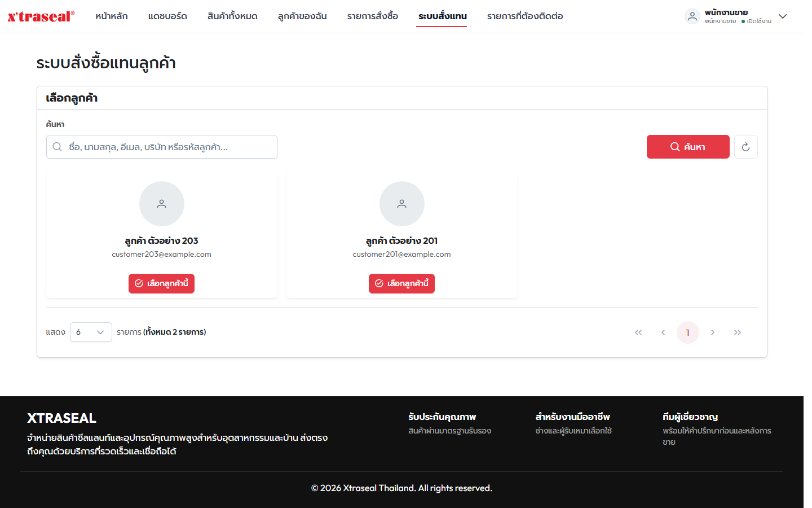
Task: Open รายการที่ต้องติดต่อ in the top menu
Action: (x=525, y=16)
